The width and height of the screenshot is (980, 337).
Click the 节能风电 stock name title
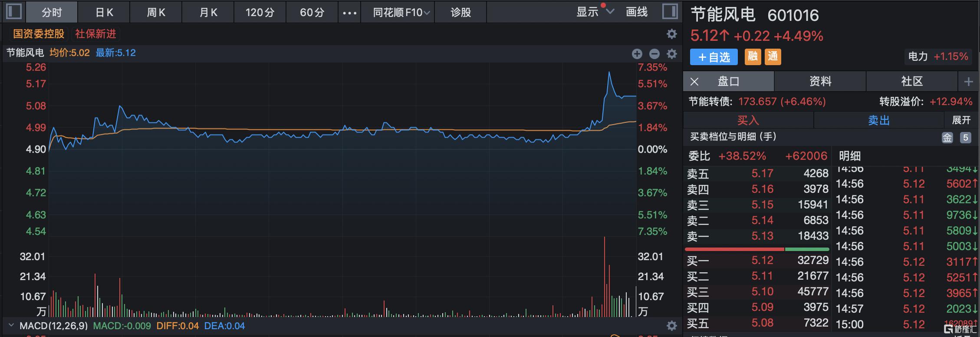point(723,15)
